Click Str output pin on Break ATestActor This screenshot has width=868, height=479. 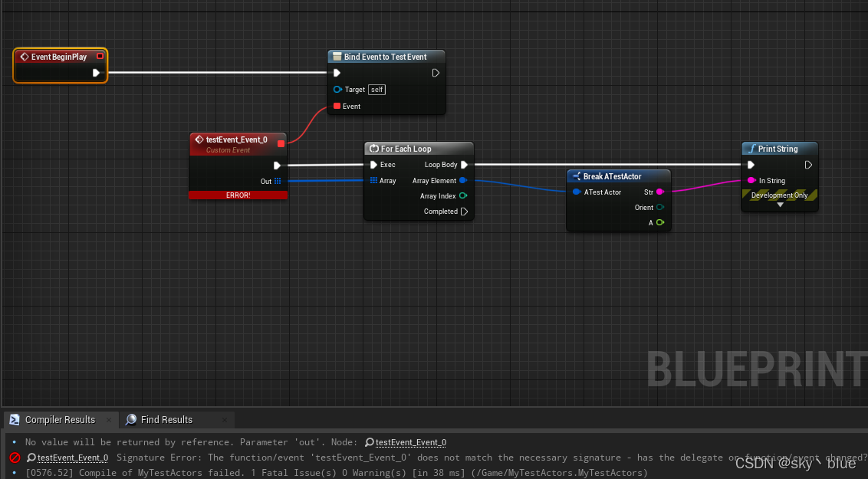[660, 192]
